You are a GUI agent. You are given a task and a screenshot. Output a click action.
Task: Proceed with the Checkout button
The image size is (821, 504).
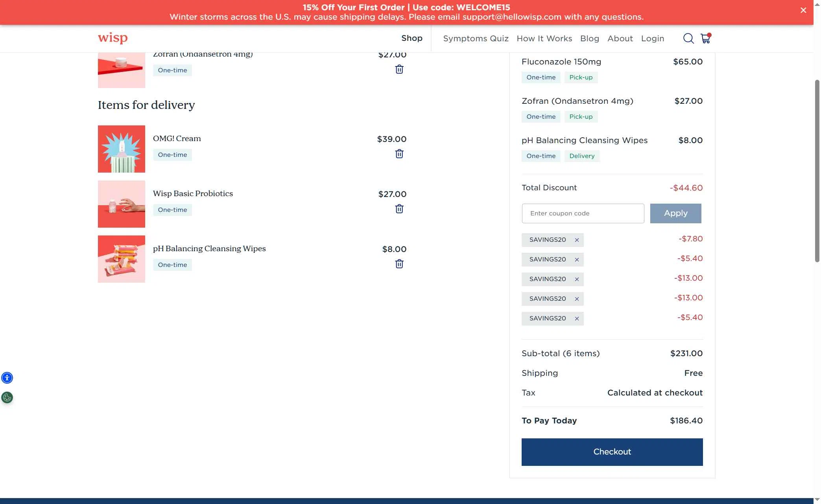[x=612, y=452]
